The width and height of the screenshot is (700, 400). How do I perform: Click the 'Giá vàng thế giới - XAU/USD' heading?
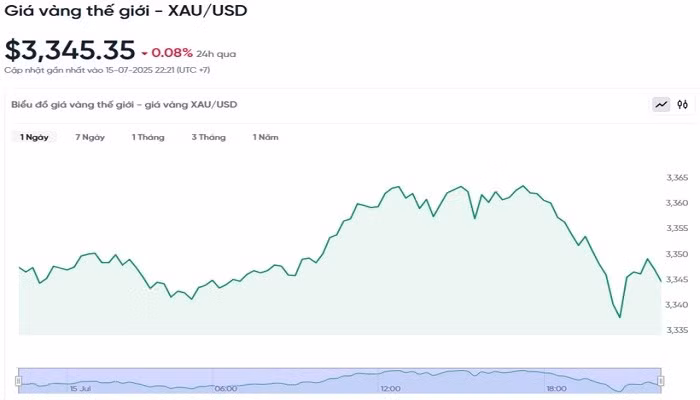126,11
